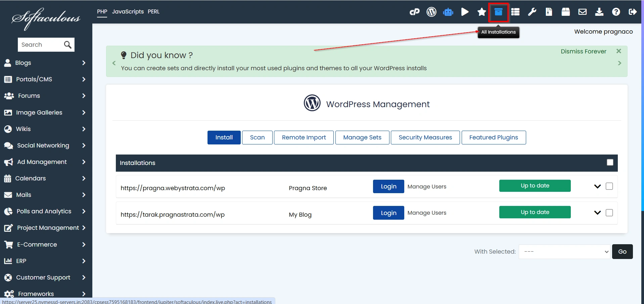The height and width of the screenshot is (304, 644).
Task: Expand the Image Galleries category chevron
Action: (x=84, y=113)
